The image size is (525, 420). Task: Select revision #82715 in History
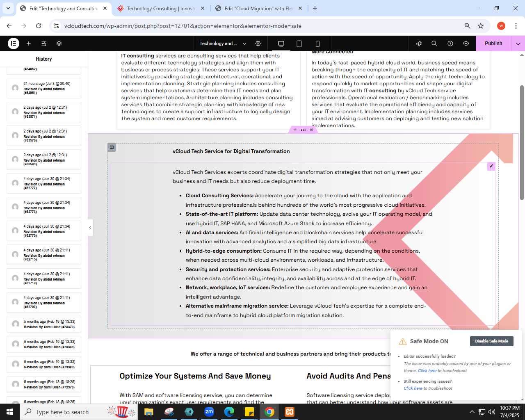tap(44, 255)
